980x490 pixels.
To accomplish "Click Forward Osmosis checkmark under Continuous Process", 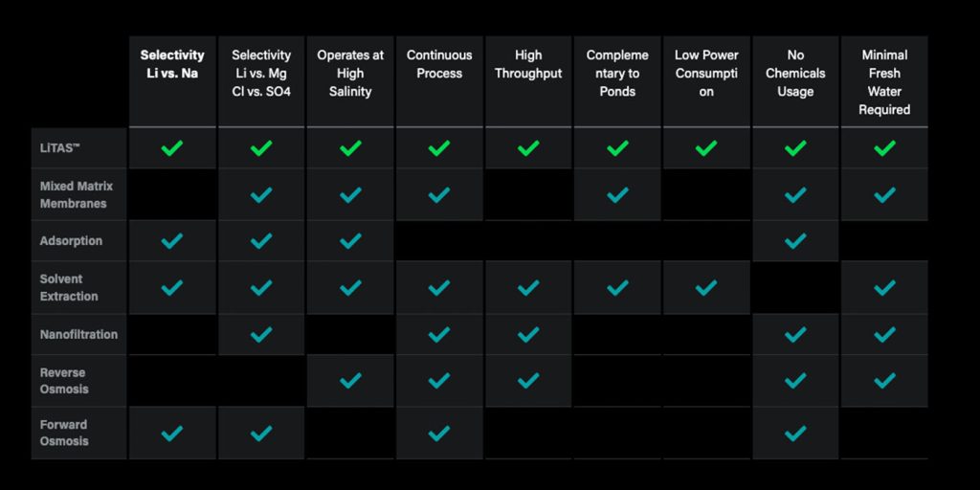I will point(439,434).
